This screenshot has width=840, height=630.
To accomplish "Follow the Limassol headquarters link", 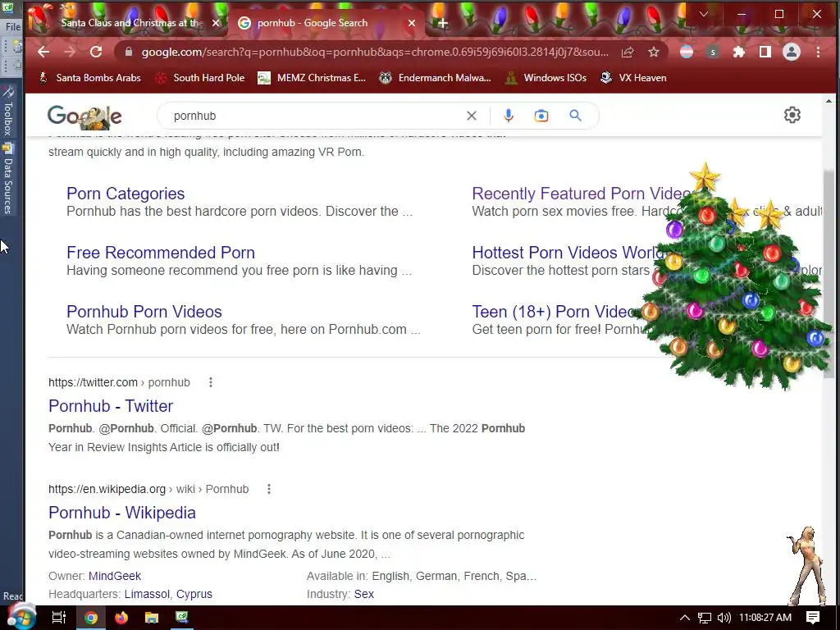I will (147, 594).
